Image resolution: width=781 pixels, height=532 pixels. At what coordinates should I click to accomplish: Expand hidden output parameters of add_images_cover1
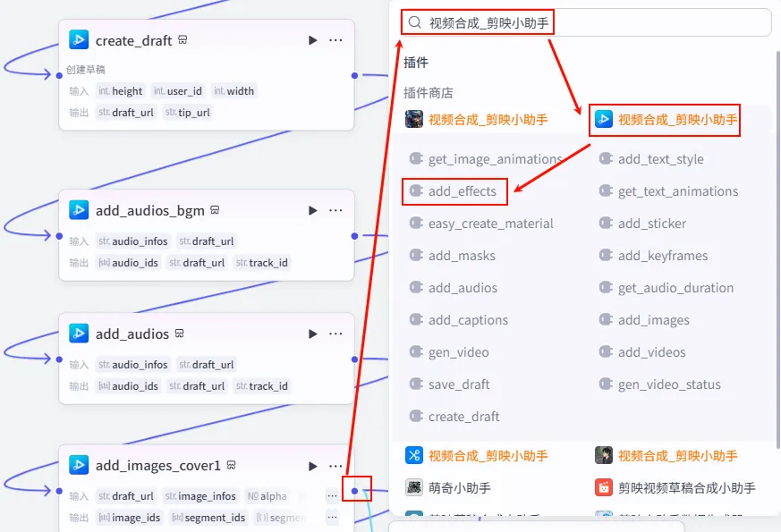332,518
